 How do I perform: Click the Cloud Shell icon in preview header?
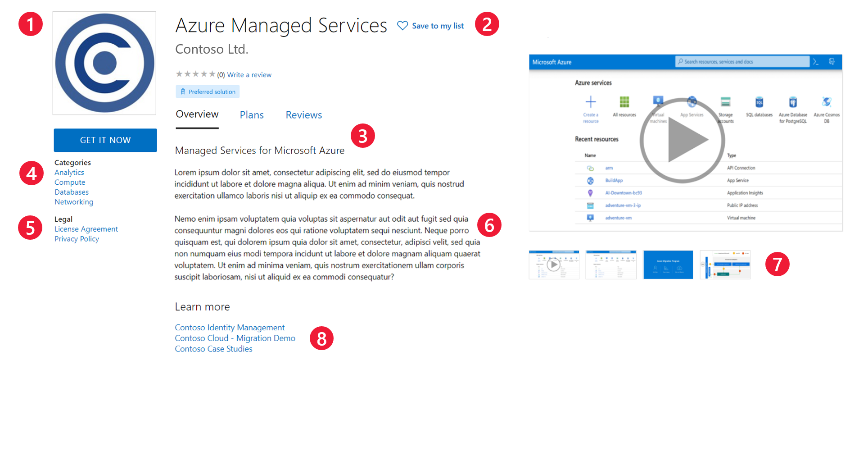click(x=815, y=62)
